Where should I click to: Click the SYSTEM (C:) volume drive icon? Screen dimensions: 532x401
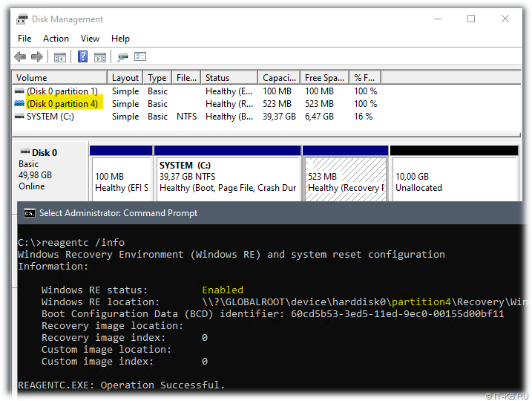point(19,117)
